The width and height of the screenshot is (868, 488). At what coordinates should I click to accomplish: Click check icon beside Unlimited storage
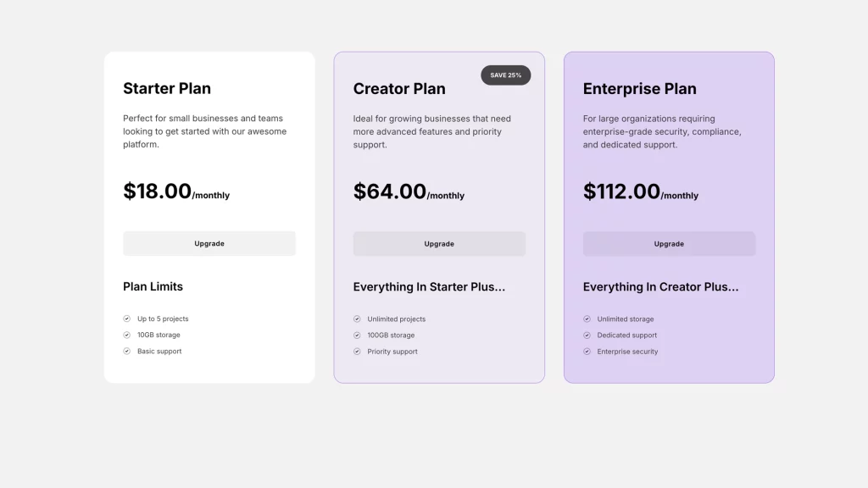(587, 319)
